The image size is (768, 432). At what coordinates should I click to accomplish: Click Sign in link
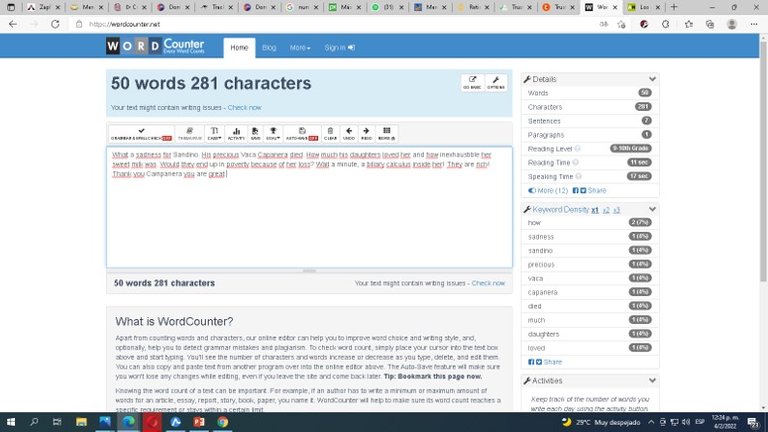point(339,48)
